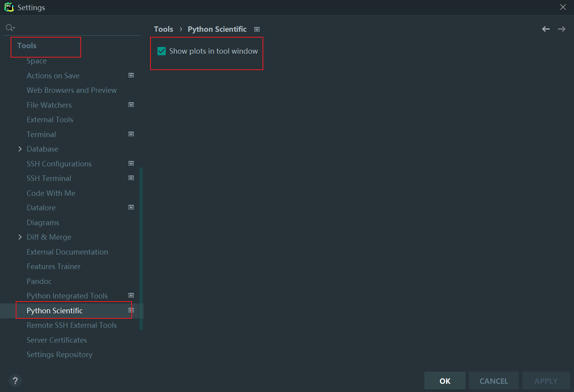Click the editor icon next to Python Integrated Tools

(x=131, y=295)
